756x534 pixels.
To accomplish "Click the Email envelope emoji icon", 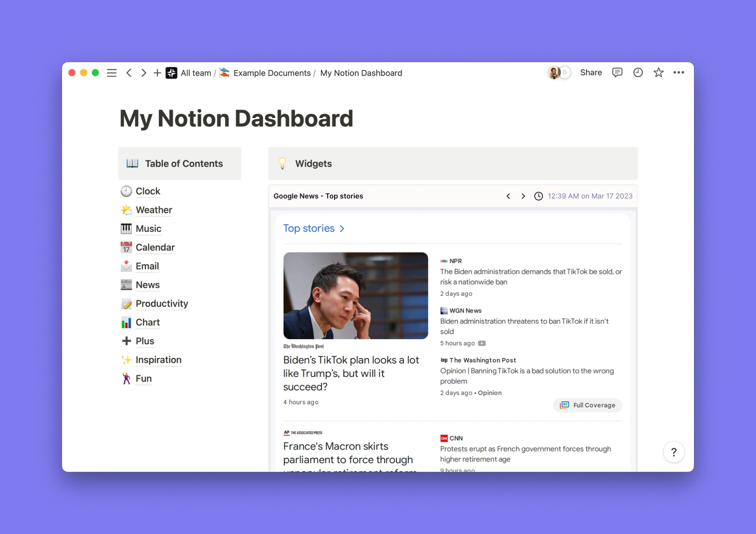I will pyautogui.click(x=126, y=266).
